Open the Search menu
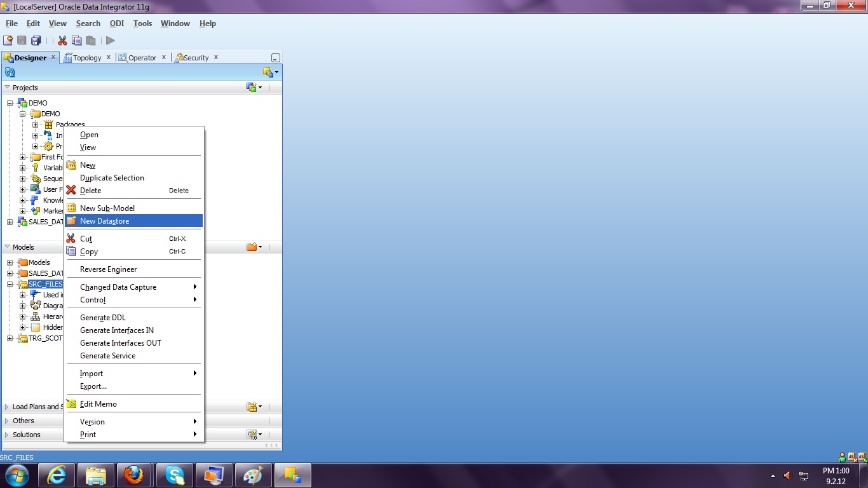 click(x=88, y=24)
